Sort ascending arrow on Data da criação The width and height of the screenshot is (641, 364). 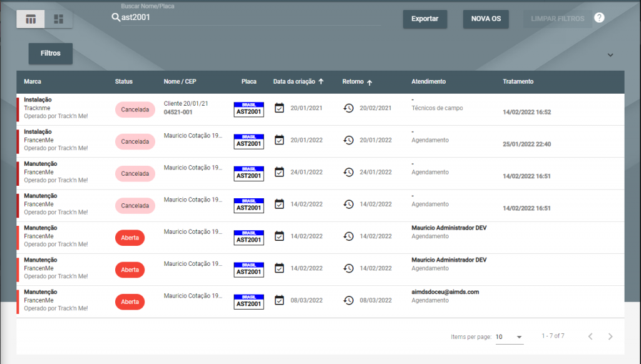pyautogui.click(x=321, y=81)
